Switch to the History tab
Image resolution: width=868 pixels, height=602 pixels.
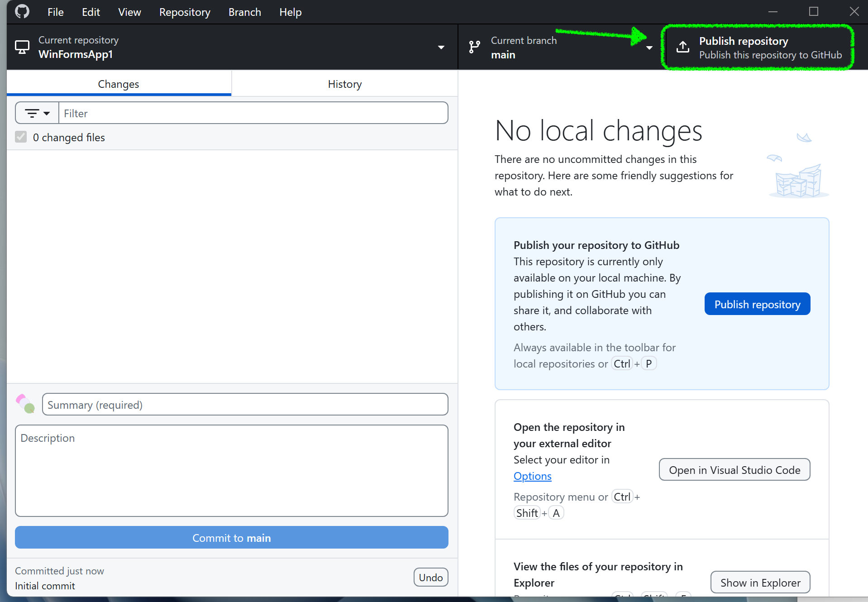pos(345,84)
